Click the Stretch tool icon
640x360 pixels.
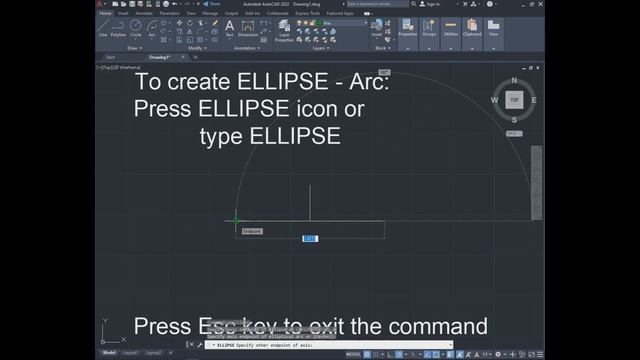pyautogui.click(x=179, y=40)
